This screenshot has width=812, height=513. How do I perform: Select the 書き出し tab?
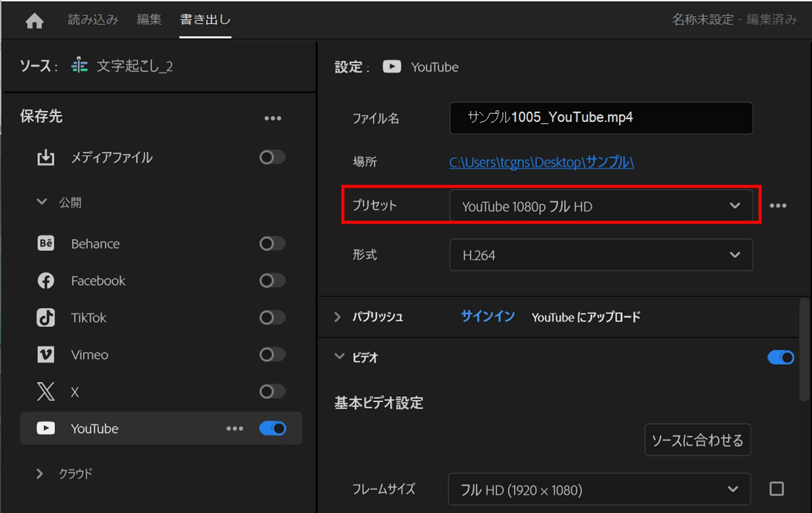point(205,20)
